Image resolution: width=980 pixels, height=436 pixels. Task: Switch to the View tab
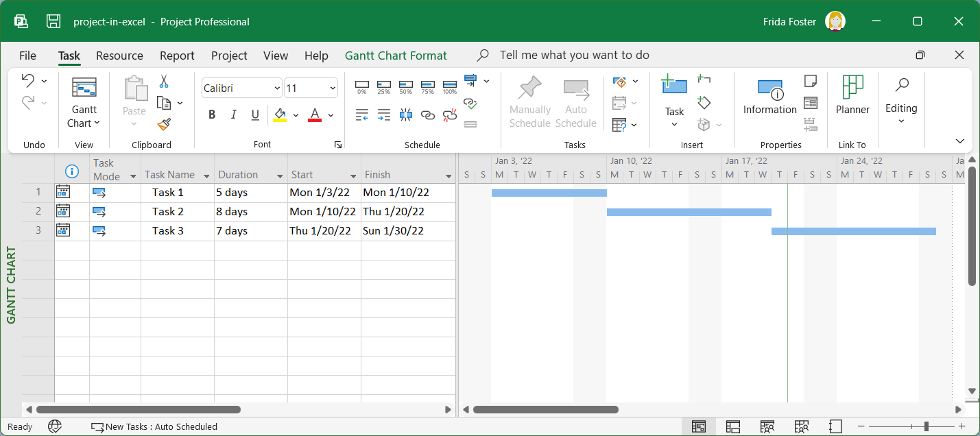tap(276, 56)
